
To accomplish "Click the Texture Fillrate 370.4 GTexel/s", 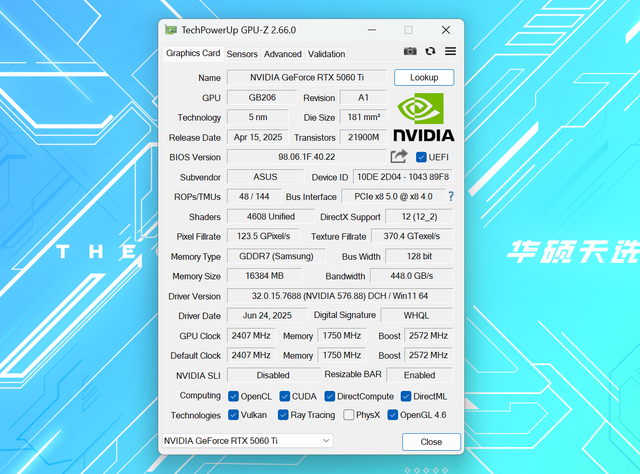I will (412, 236).
